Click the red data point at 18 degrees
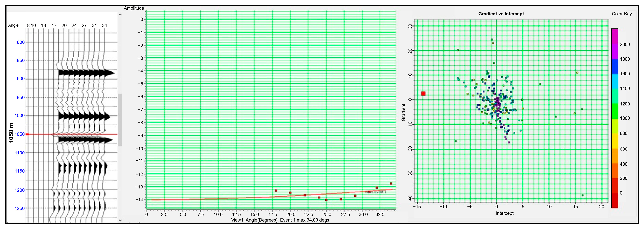 pos(276,191)
